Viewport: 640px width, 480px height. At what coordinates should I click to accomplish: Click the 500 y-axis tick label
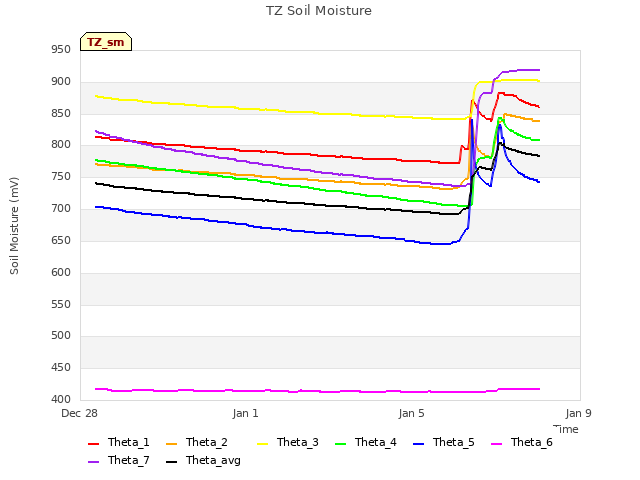click(x=61, y=336)
